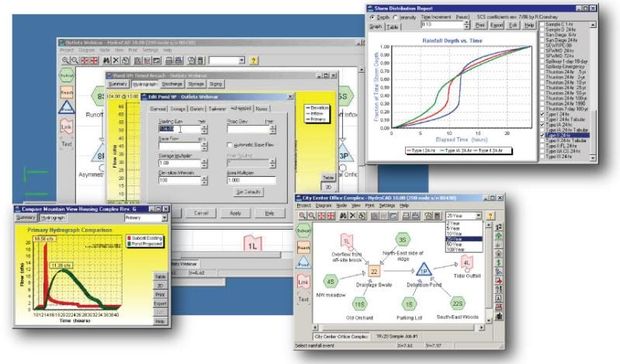Click NW meadow subcatchment node 4S
The image size is (620, 364).
coord(331,282)
